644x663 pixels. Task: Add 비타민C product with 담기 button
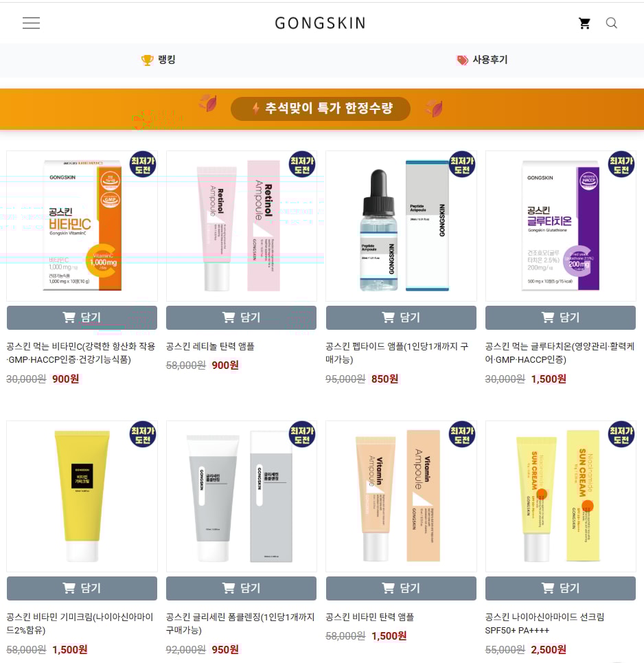(82, 317)
